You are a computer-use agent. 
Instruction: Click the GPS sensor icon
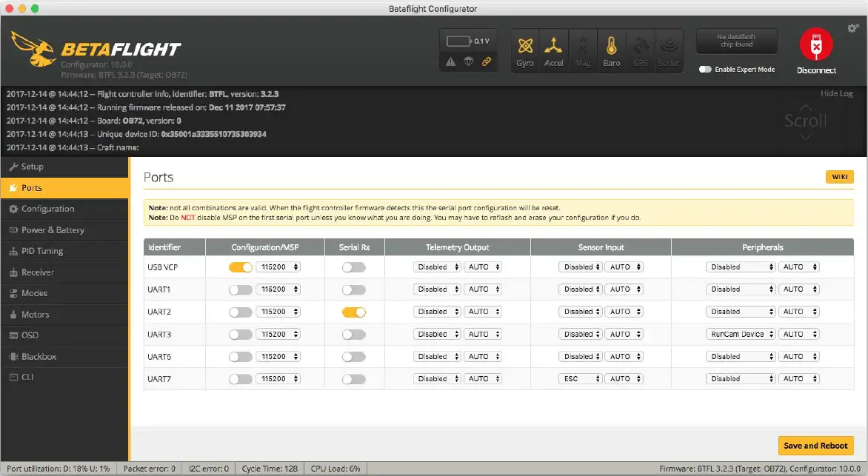pos(641,45)
